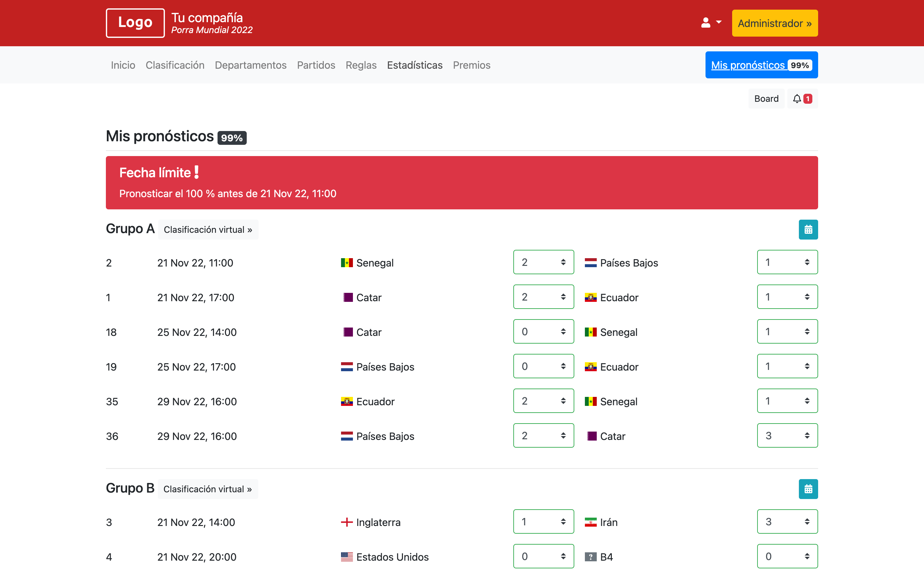The image size is (924, 578).
Task: Open Estados Unidos score selector in match 4
Action: [x=543, y=556]
